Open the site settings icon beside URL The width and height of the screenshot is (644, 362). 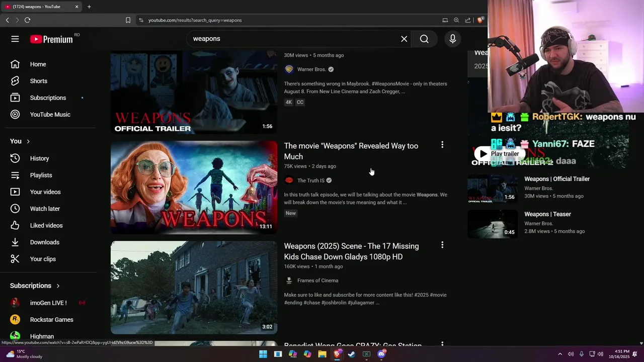click(x=141, y=20)
